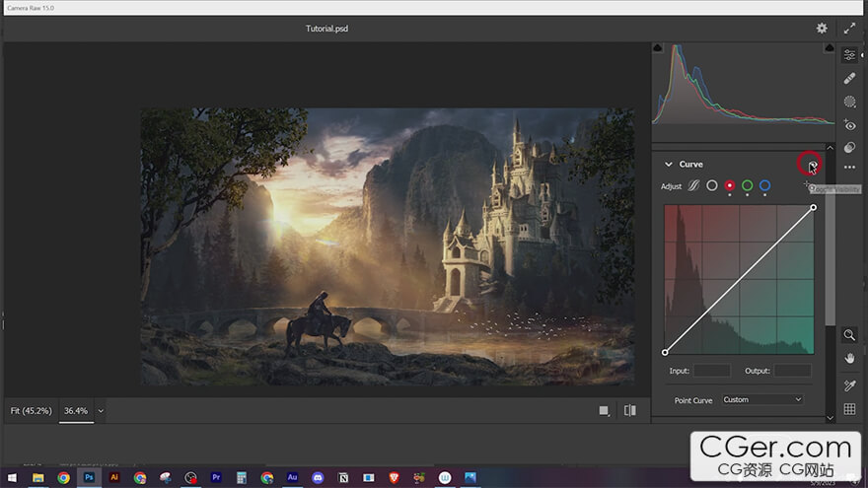
Task: Click the Output value field
Action: point(792,371)
